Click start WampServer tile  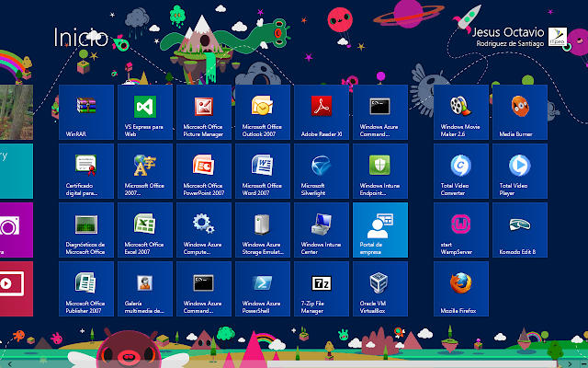click(461, 230)
